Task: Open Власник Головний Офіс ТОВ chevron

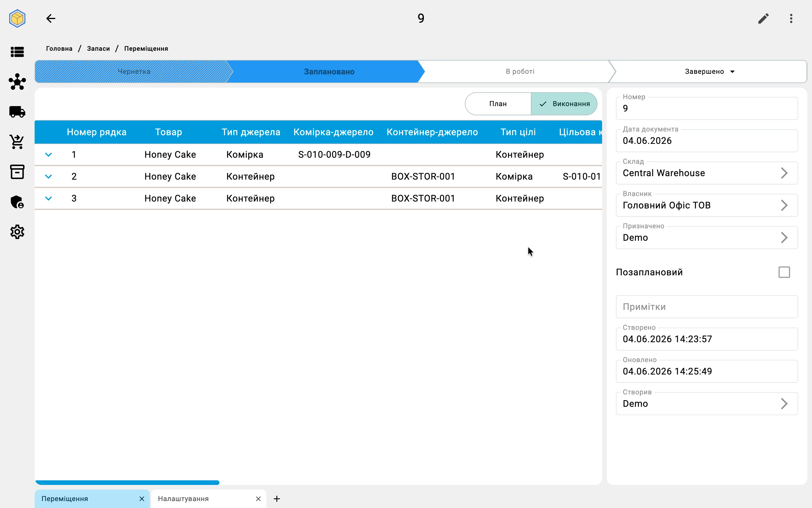Action: point(784,205)
